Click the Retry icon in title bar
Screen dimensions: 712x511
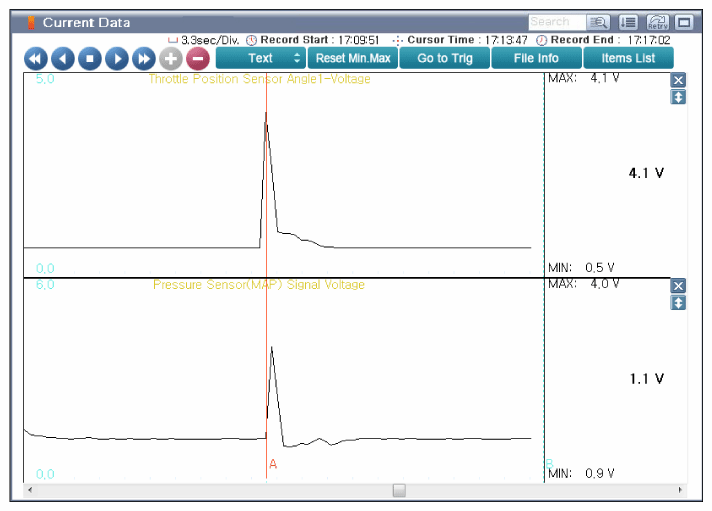pyautogui.click(x=657, y=22)
